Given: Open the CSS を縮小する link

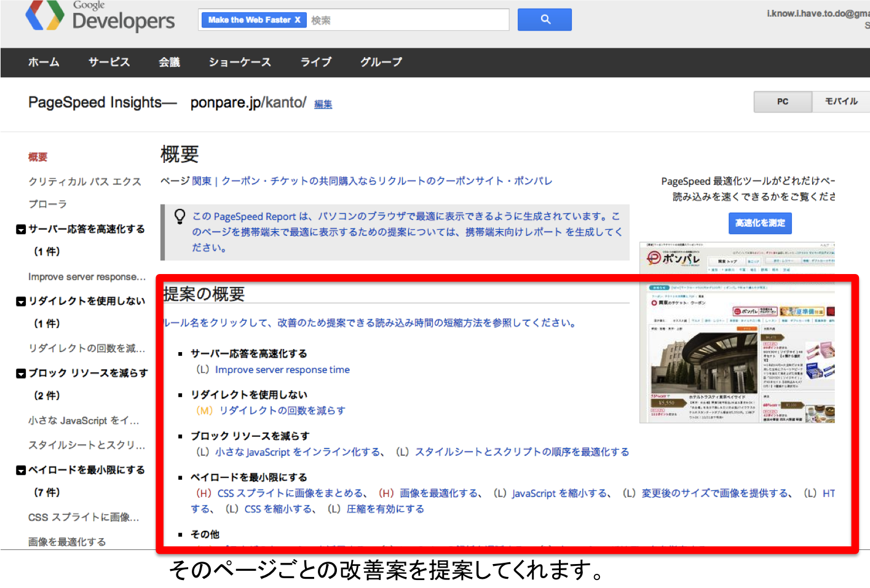Looking at the screenshot, I should coord(279,509).
